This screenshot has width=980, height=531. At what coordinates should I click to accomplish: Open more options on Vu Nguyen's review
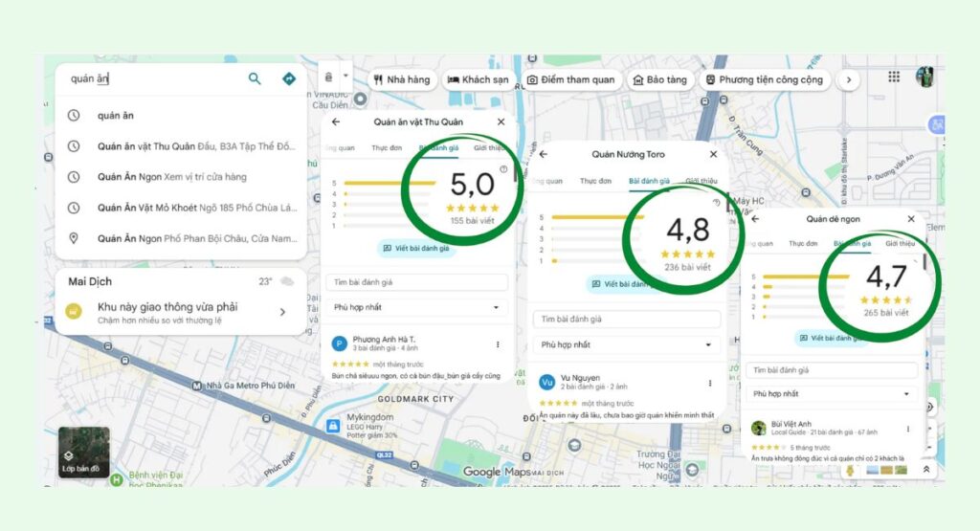(709, 383)
